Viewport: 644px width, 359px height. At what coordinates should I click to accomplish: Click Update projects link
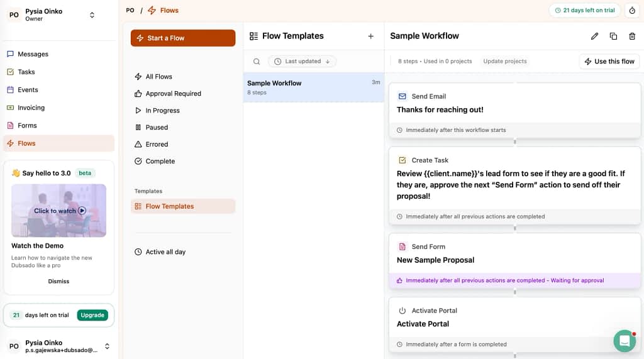click(x=505, y=61)
